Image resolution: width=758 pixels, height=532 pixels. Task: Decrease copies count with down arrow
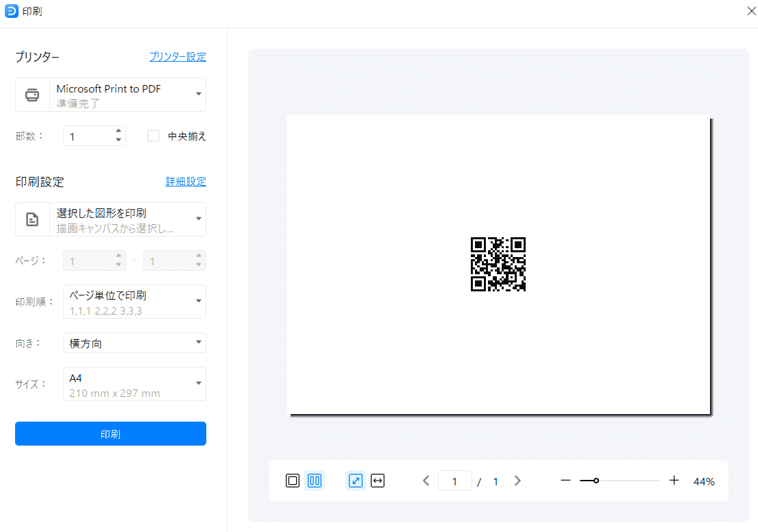pyautogui.click(x=119, y=141)
